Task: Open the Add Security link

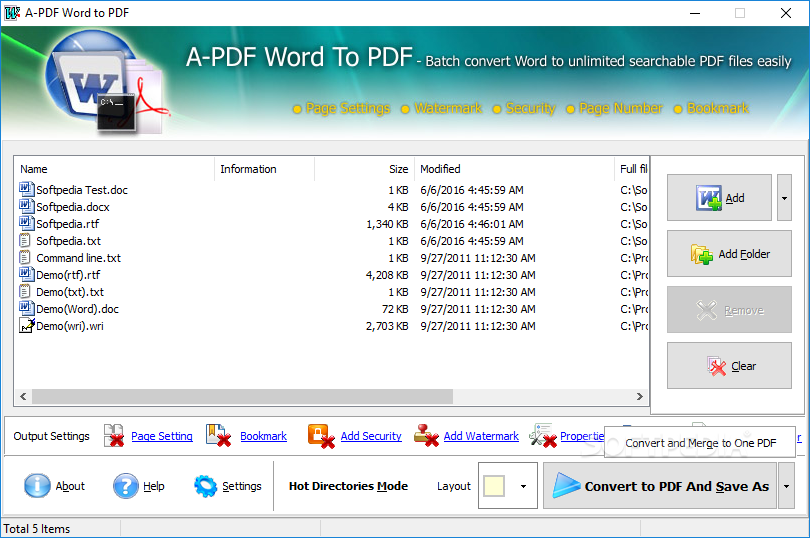Action: pos(371,436)
